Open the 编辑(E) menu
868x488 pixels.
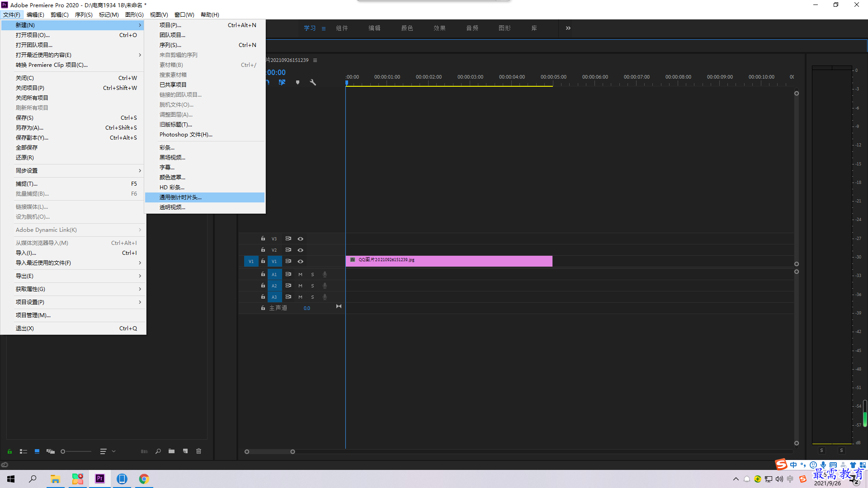[35, 15]
